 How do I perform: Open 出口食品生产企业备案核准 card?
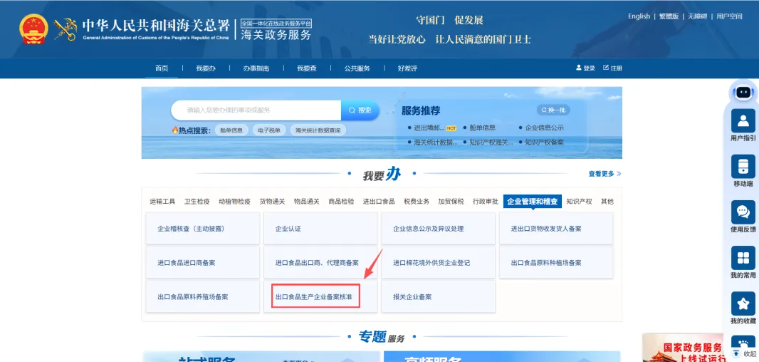[320, 297]
